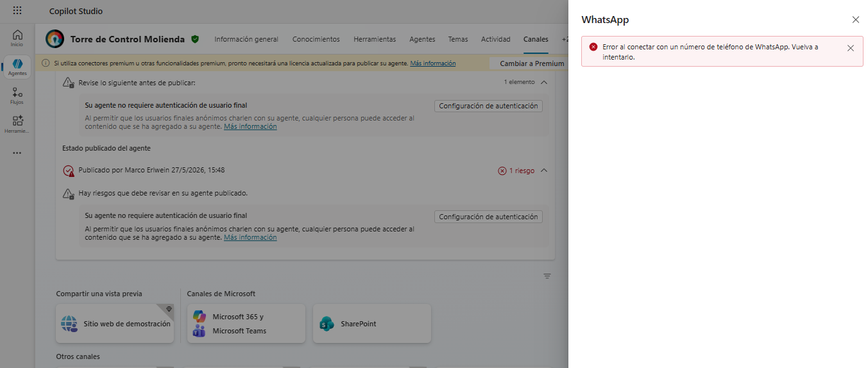Viewport: 868px width, 368px height.
Task: Click the green verified shield icon
Action: coord(195,39)
